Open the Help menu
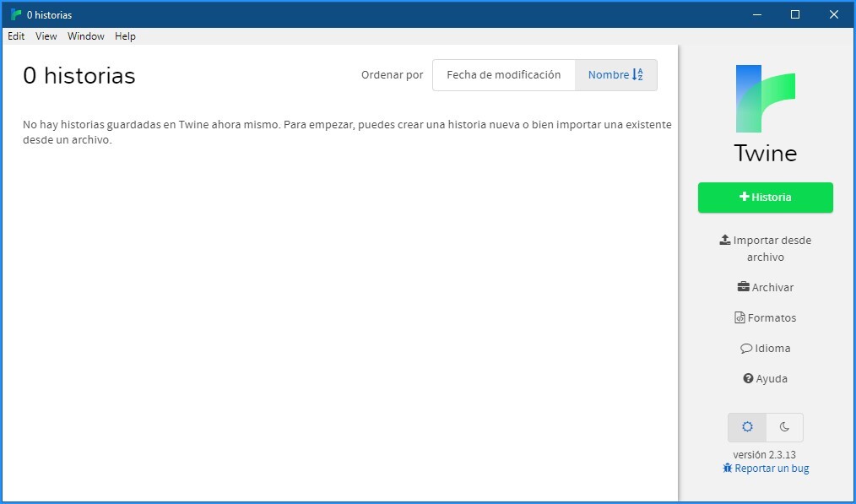This screenshot has width=856, height=504. point(125,36)
